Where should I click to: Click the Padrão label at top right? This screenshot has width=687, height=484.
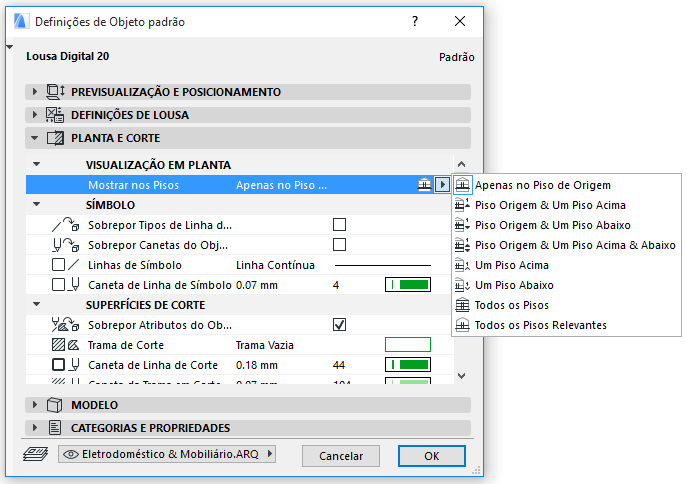(x=457, y=57)
